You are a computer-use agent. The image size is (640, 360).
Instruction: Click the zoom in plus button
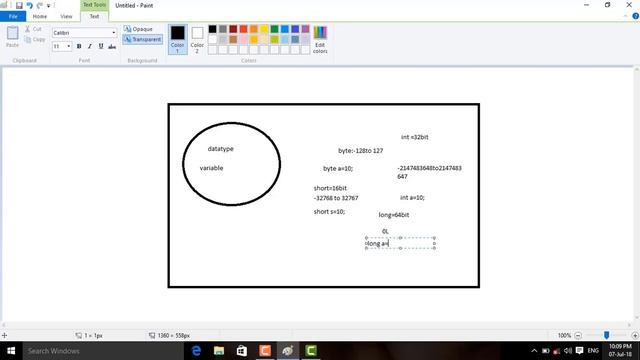pyautogui.click(x=635, y=336)
